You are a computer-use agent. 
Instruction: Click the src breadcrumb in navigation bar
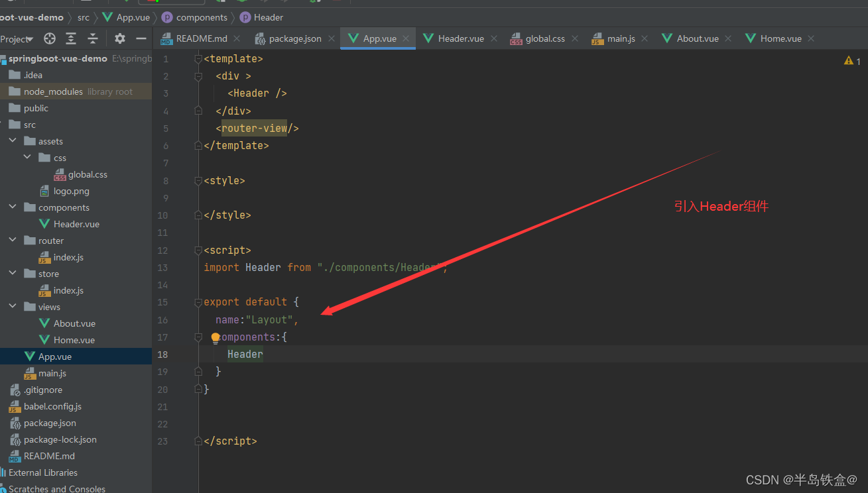click(x=84, y=17)
